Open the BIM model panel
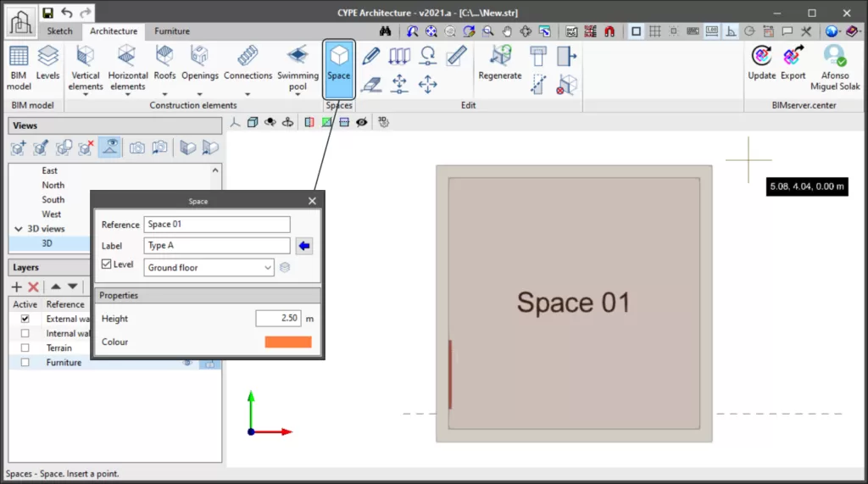Image resolution: width=868 pixels, height=484 pixels. click(x=19, y=68)
